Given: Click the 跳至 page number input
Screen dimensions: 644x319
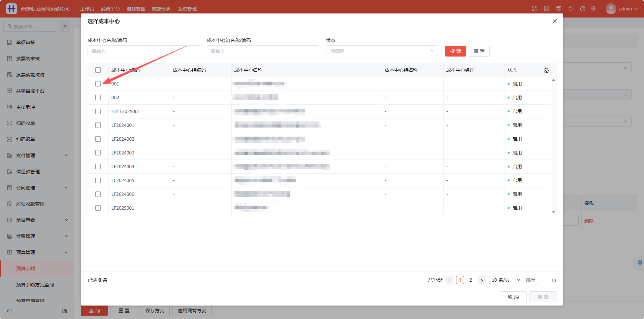Looking at the screenshot, I should 543,280.
